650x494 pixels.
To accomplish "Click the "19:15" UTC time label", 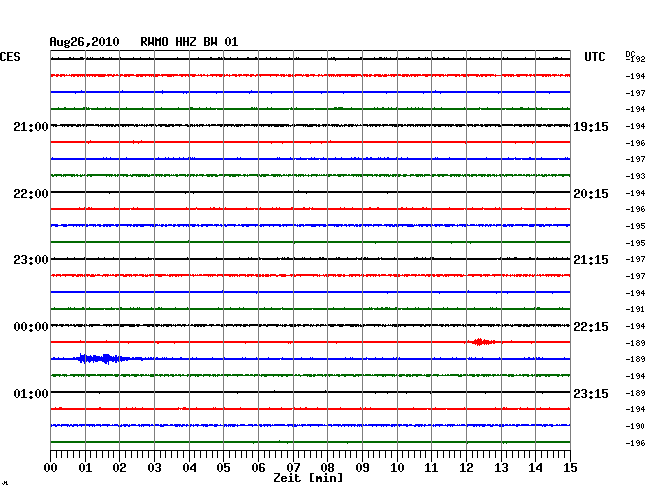I will click(x=591, y=126).
